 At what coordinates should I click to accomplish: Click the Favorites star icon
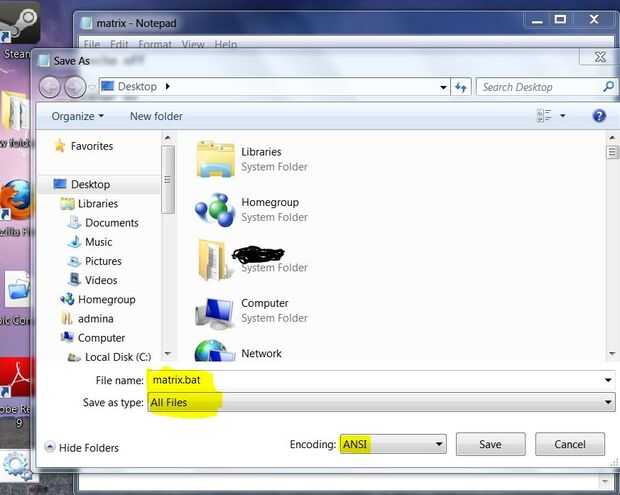(60, 146)
